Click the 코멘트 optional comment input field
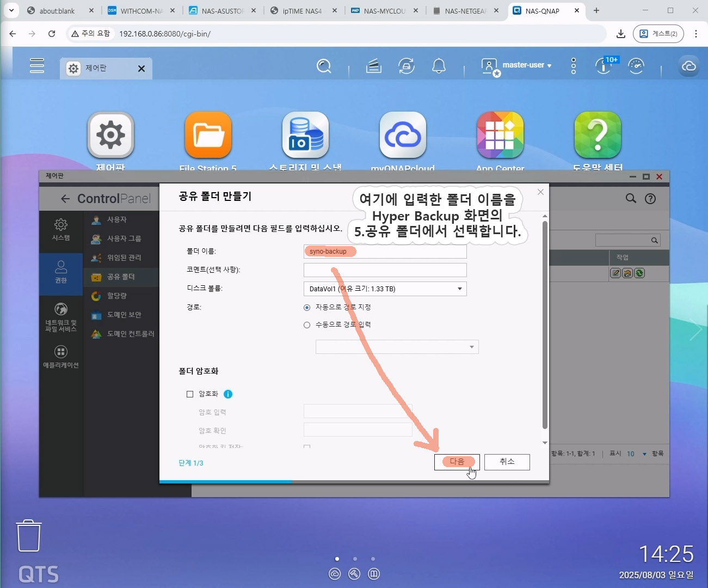Screen dimensions: 708x588 pos(385,270)
